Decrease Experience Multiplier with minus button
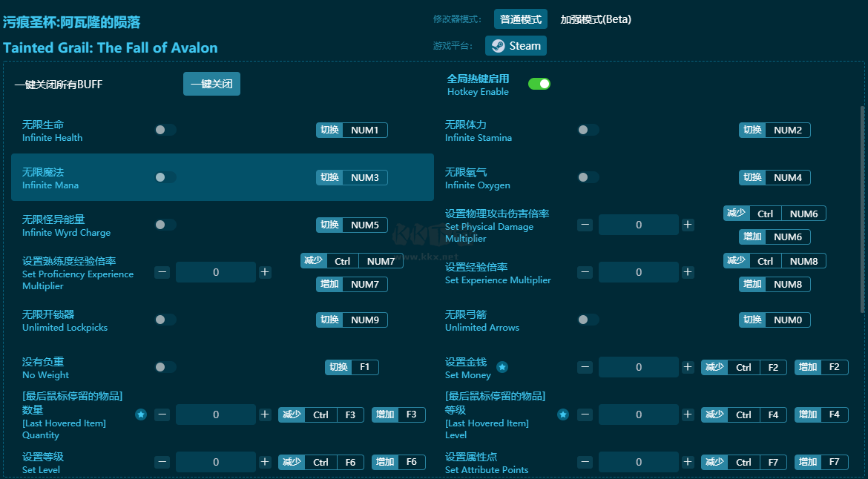The width and height of the screenshot is (868, 479). point(585,272)
